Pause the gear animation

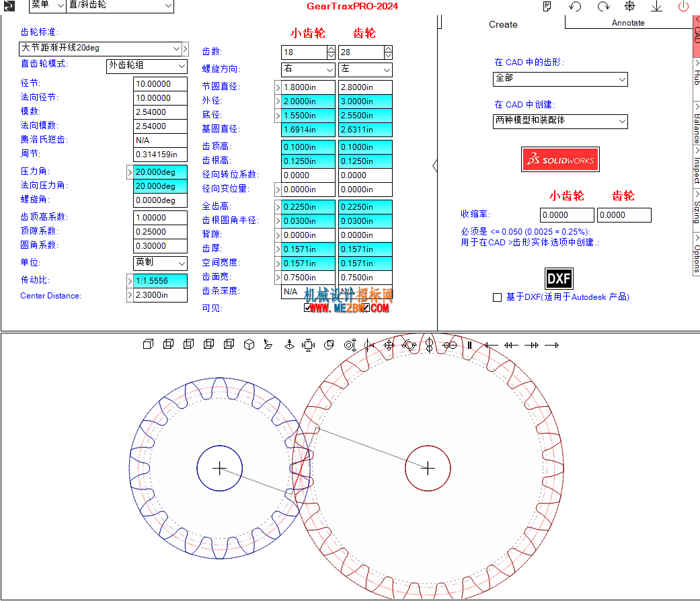point(469,345)
